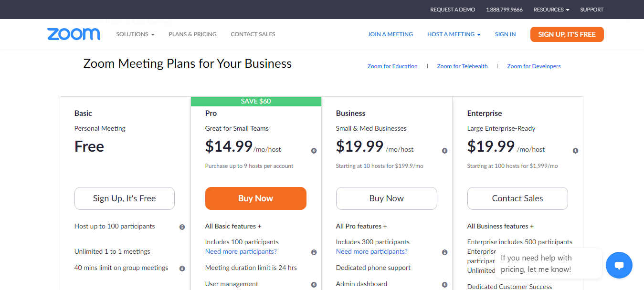Click Buy Now for Business plan
Image resolution: width=644 pixels, height=290 pixels.
(x=387, y=198)
